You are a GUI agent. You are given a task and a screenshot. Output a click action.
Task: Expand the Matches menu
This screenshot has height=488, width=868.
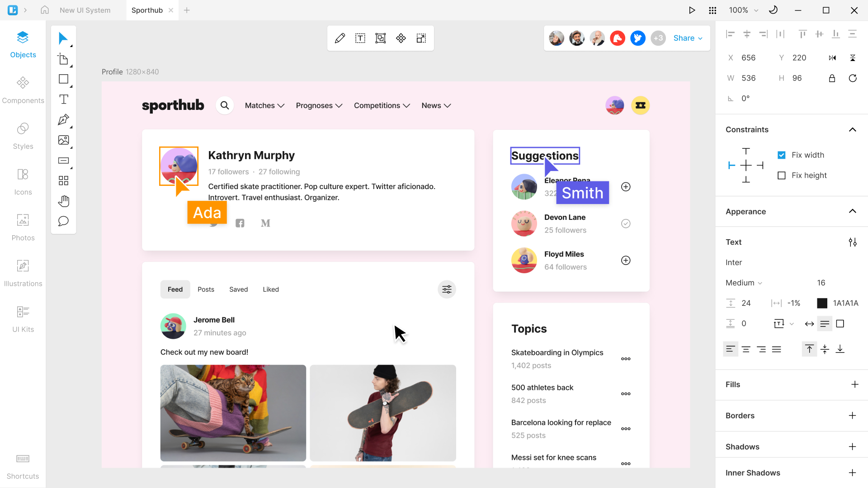(265, 106)
